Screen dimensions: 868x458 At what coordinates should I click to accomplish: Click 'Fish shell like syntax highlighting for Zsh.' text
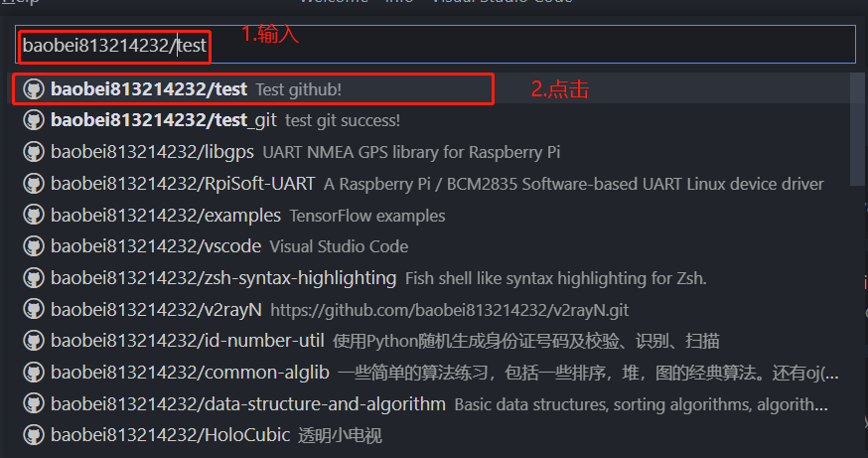click(x=556, y=278)
